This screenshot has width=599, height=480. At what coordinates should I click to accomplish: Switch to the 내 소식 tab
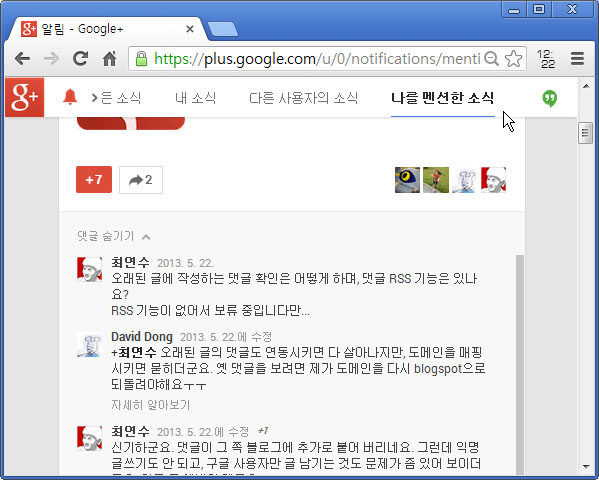[x=196, y=98]
